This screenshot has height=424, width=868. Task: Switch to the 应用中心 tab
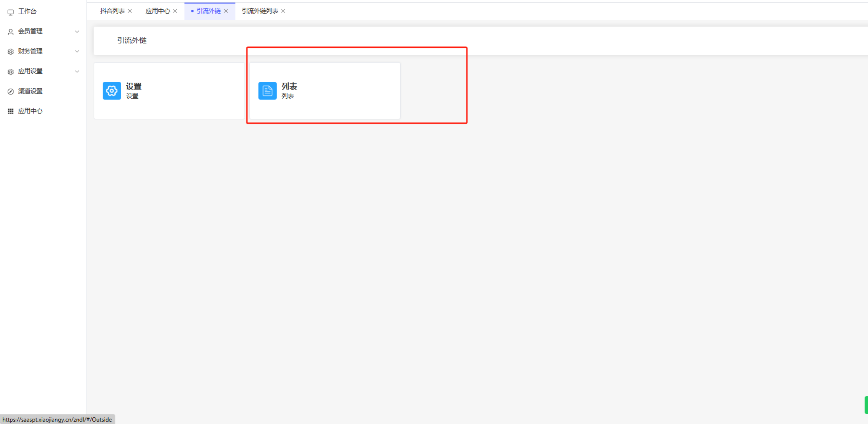[158, 11]
